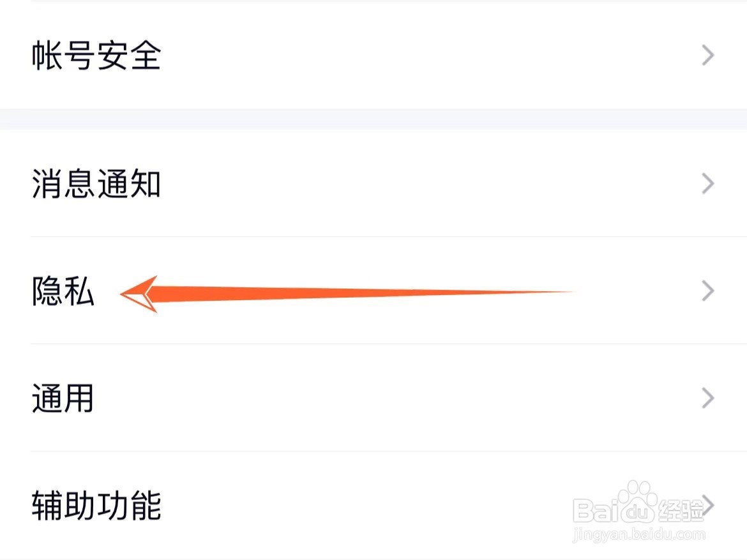Click the 经验 watermark text
This screenshot has height=560, width=747.
[x=681, y=510]
